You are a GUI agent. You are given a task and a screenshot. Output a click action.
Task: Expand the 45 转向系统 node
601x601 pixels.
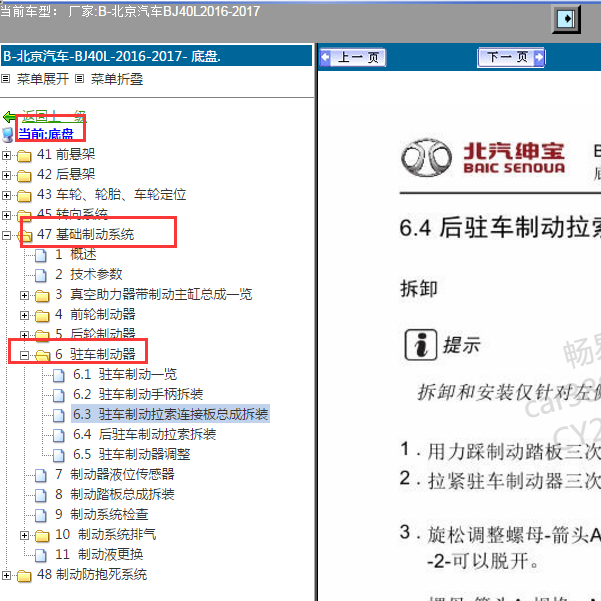point(6,215)
